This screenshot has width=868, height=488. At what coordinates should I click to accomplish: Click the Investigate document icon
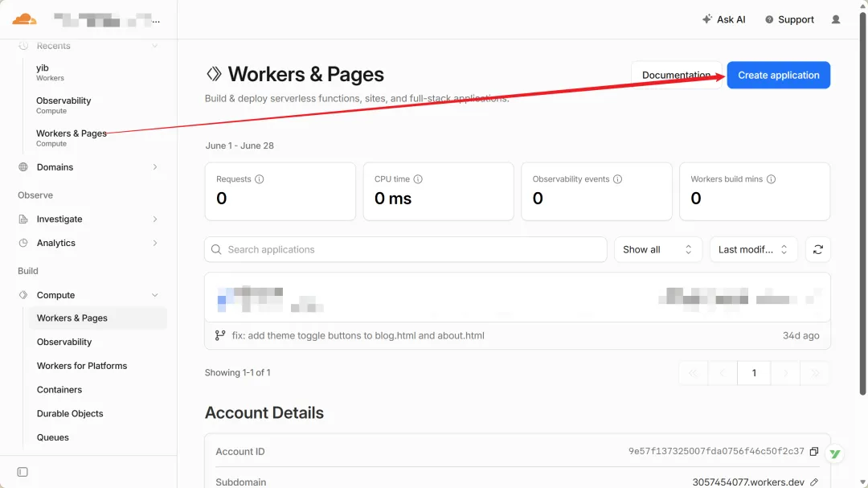point(23,219)
